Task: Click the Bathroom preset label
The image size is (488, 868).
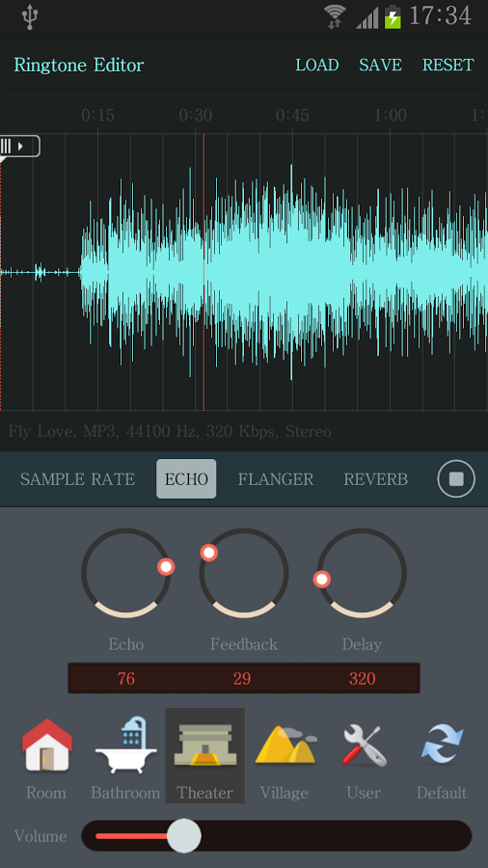Action: coord(125,793)
